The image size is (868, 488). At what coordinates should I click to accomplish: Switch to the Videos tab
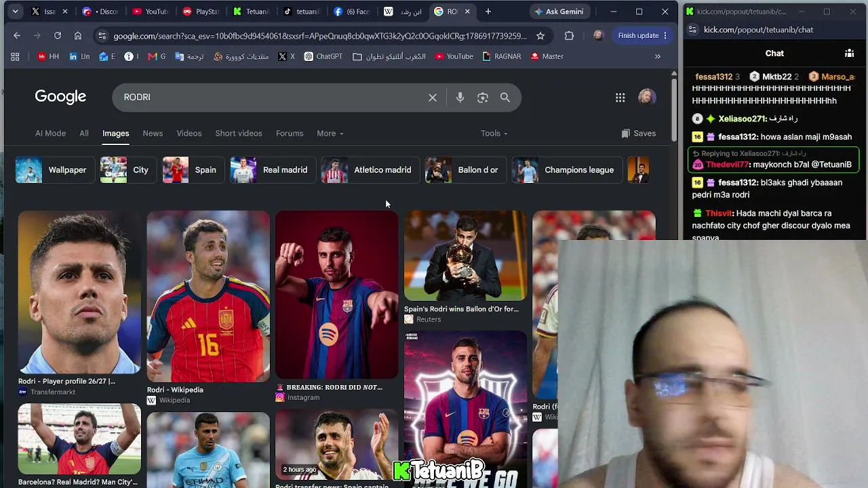(x=189, y=134)
